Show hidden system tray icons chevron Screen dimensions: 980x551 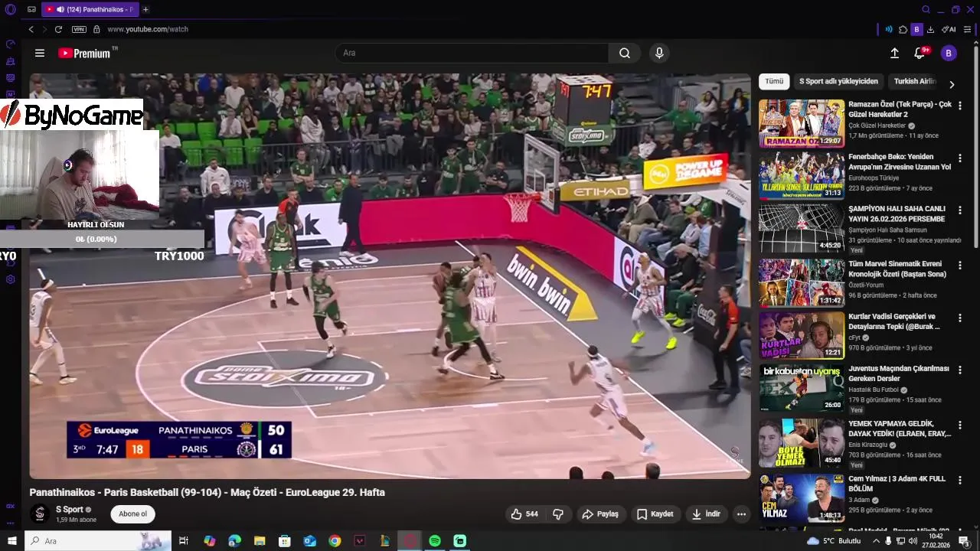876,541
